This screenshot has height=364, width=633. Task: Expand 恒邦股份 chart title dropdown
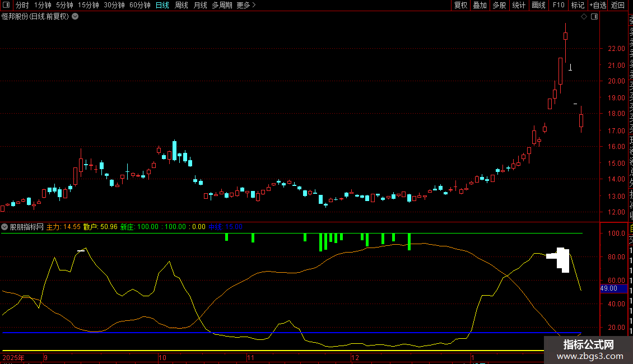(76, 16)
